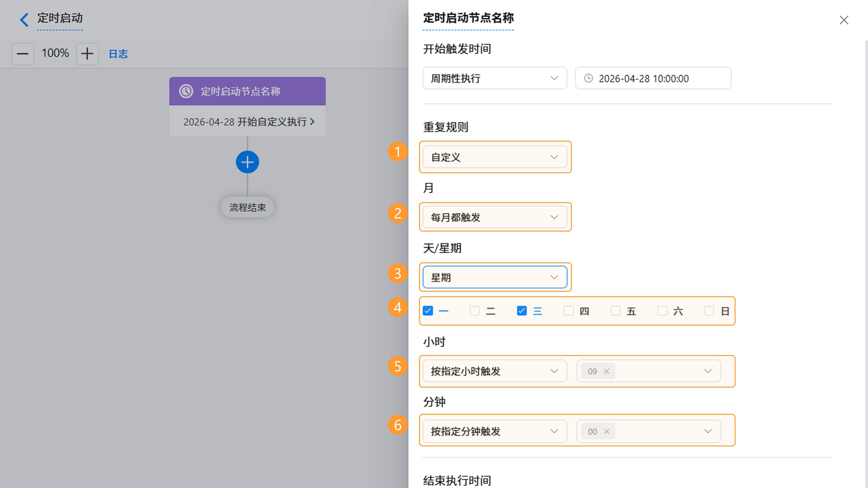Close the node settings panel
Viewport: 868px width, 488px height.
coord(844,20)
